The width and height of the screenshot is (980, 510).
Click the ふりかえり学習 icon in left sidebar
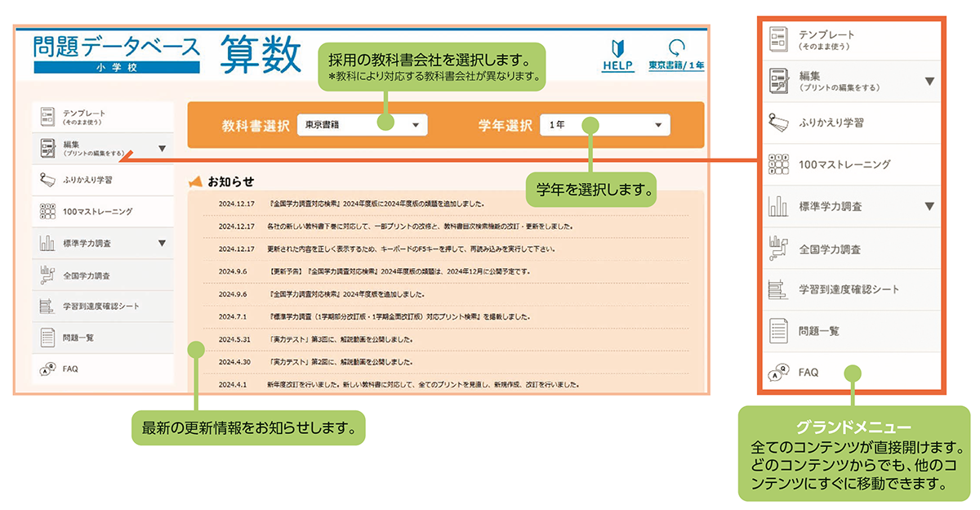(x=47, y=178)
